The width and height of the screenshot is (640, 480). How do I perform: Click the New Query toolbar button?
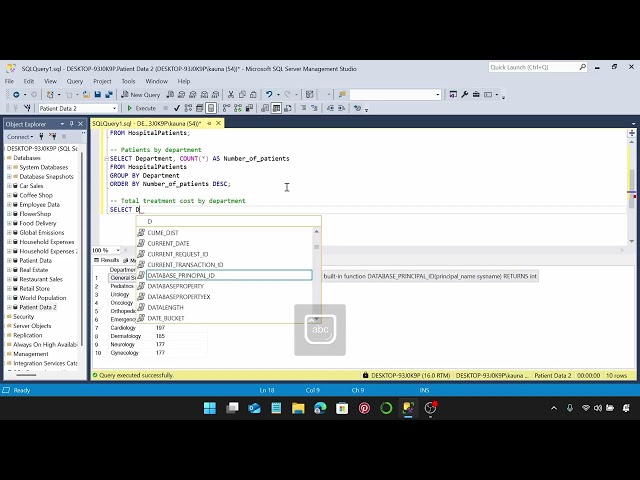(140, 95)
